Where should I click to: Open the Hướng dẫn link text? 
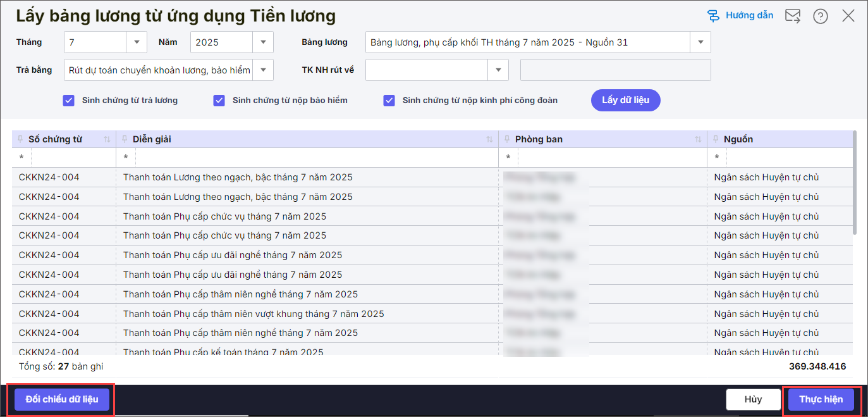(x=749, y=16)
